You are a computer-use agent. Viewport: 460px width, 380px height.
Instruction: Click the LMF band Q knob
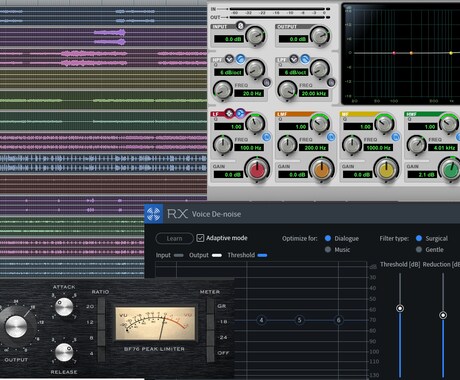coord(320,123)
